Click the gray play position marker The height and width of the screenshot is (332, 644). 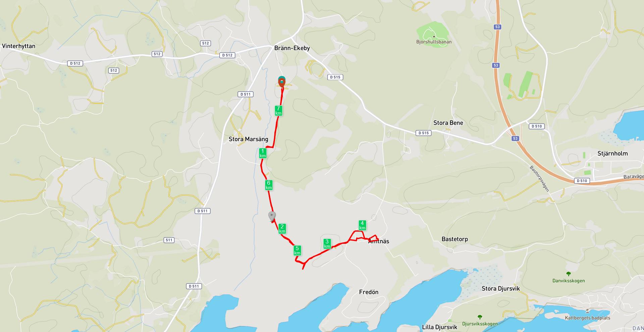tap(272, 216)
